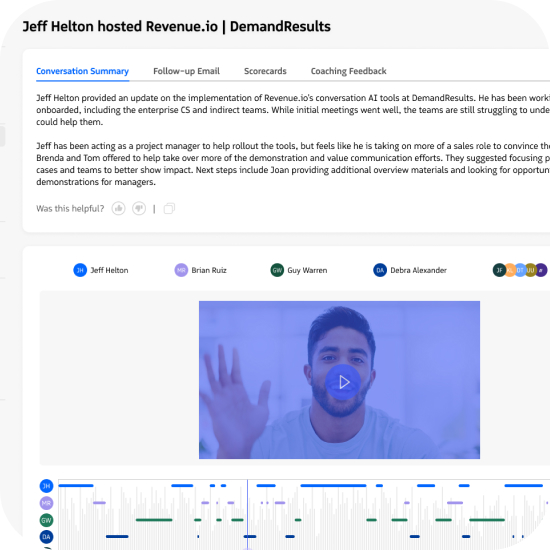The width and height of the screenshot is (550, 550).
Task: Jump to first Guy Warren green speaking segment
Action: point(154,520)
